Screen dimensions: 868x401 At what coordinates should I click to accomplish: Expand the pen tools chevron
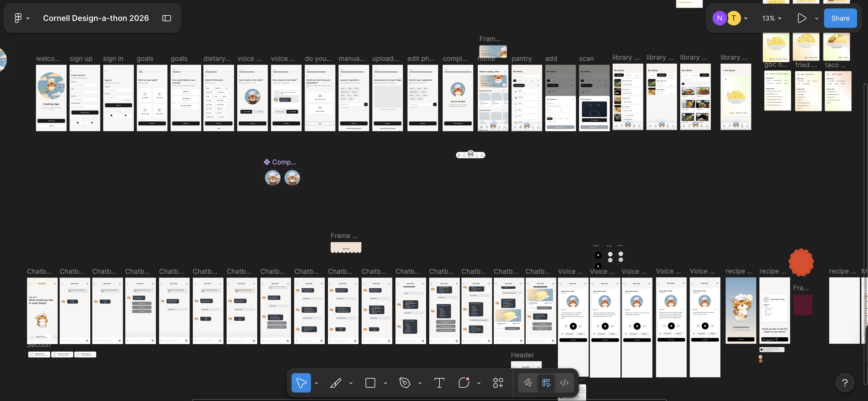coord(420,383)
